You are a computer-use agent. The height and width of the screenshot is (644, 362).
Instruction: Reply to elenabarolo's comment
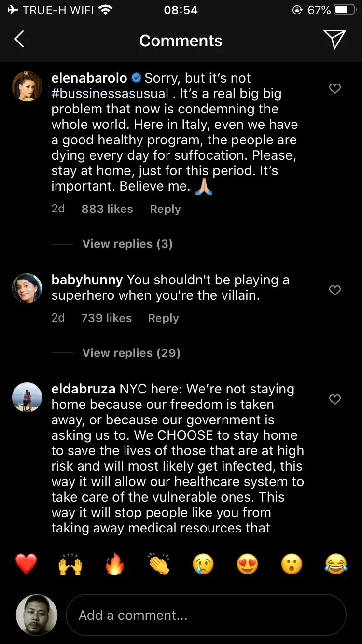pos(165,209)
